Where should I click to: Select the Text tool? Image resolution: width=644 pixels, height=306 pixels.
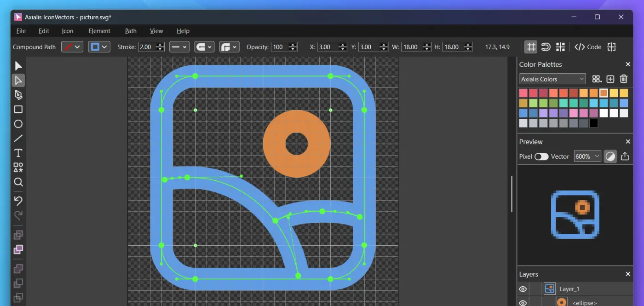pos(18,153)
